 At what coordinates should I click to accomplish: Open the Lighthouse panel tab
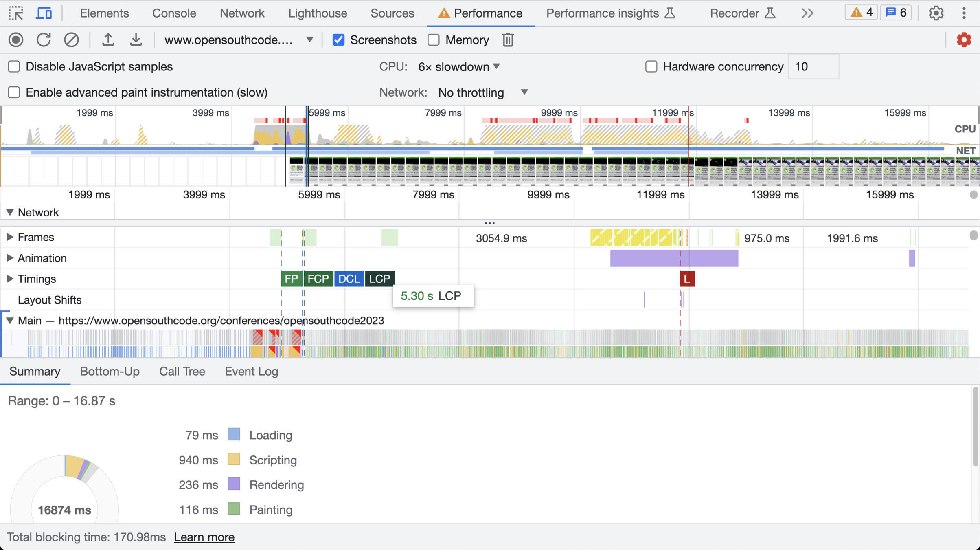[317, 13]
